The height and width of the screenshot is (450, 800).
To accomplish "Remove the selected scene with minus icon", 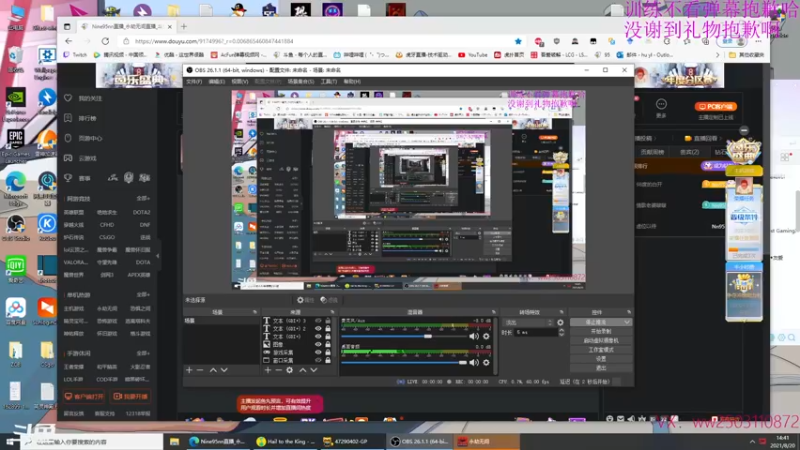I will (x=200, y=370).
